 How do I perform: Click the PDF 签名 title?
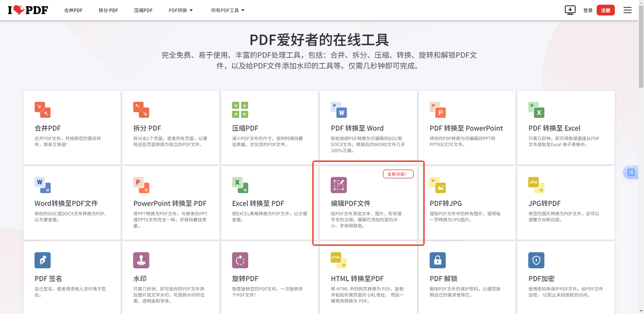coord(48,279)
